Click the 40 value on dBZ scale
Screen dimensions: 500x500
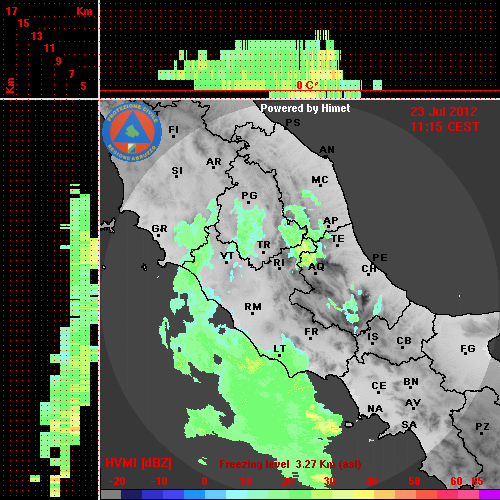[x=372, y=481]
